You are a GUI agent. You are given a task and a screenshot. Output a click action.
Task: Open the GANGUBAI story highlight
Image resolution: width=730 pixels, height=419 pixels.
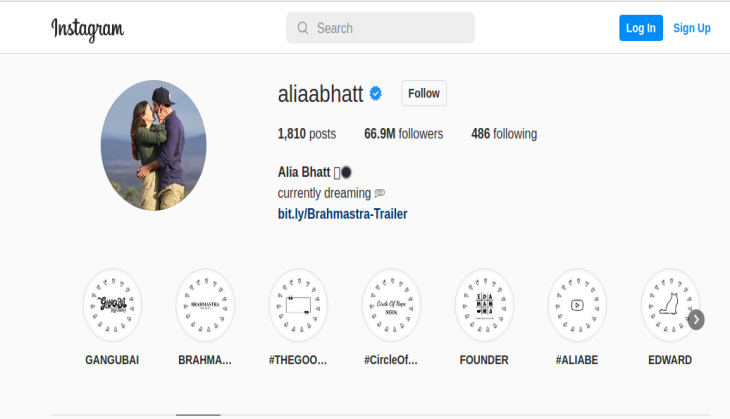(112, 305)
